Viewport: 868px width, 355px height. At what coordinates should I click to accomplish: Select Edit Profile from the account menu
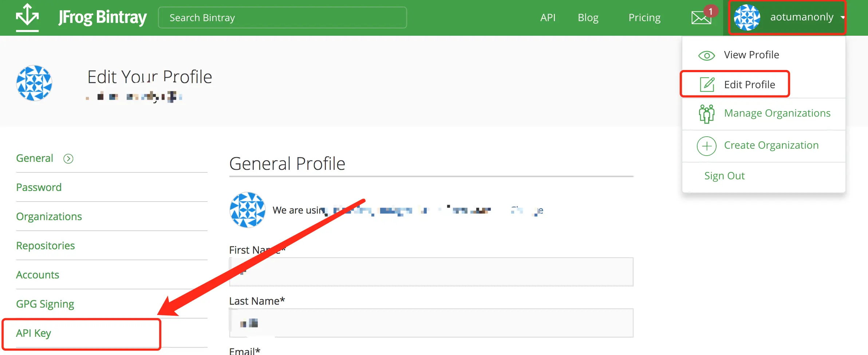[x=750, y=85]
